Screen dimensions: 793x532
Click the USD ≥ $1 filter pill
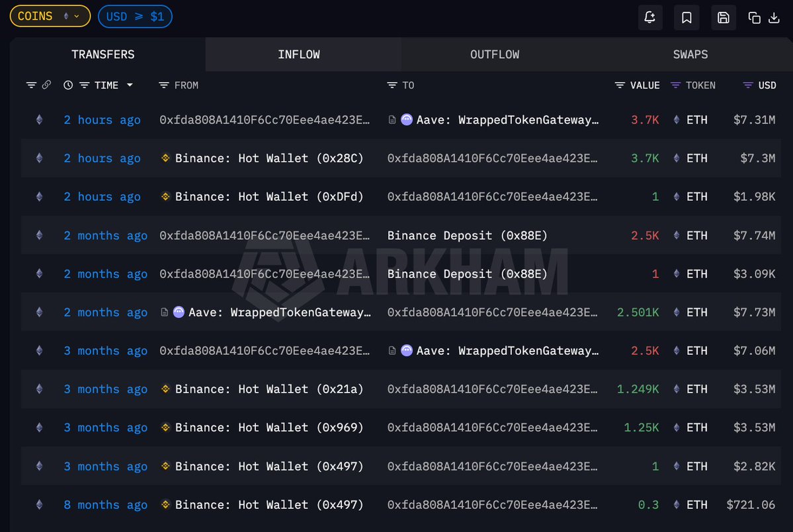point(135,16)
